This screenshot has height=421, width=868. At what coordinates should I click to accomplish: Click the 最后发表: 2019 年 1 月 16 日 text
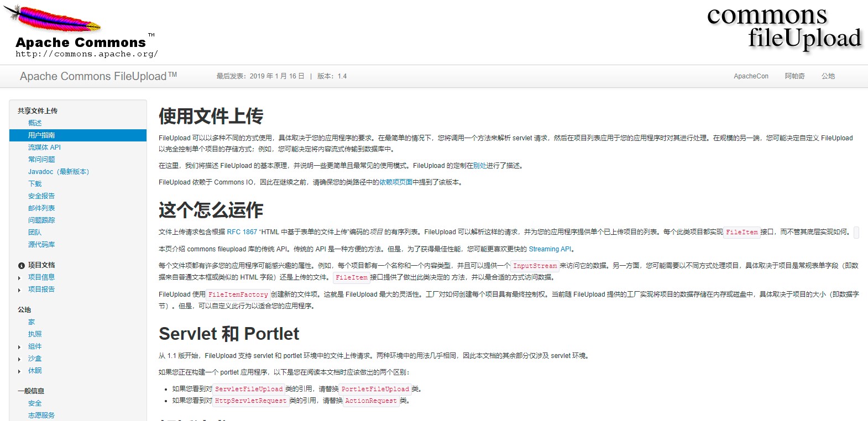[x=260, y=76]
